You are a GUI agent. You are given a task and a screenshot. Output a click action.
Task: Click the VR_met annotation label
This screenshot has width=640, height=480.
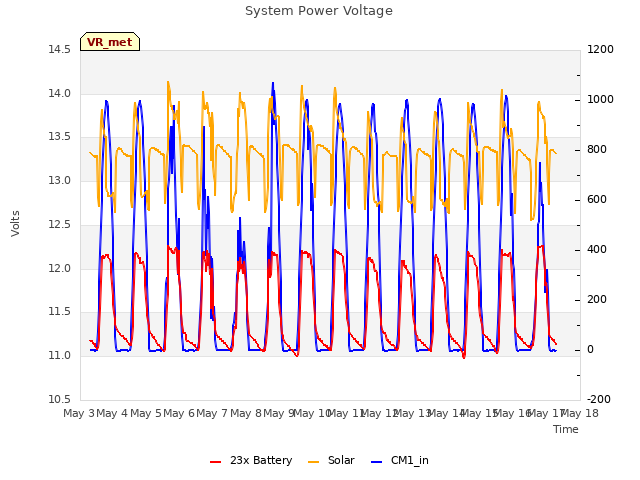110,42
